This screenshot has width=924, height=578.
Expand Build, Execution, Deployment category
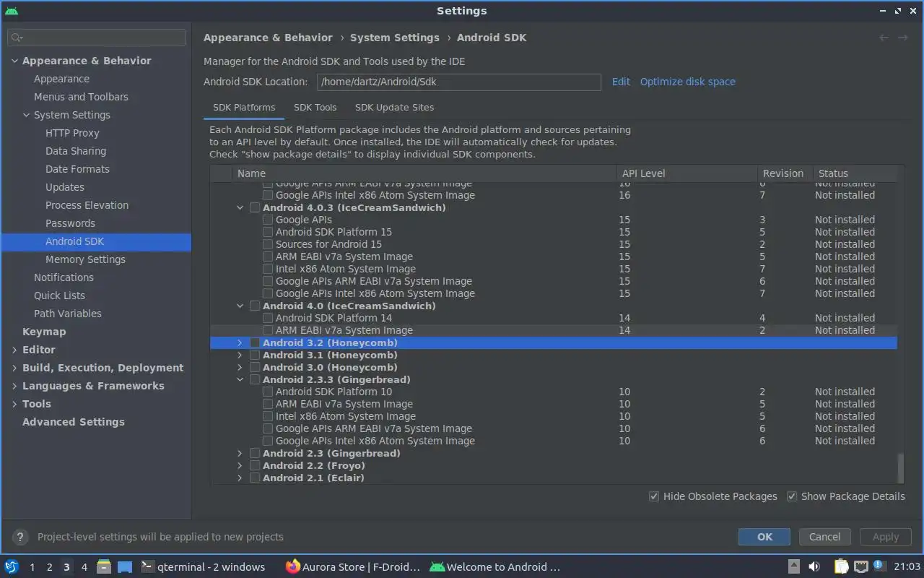pos(14,368)
